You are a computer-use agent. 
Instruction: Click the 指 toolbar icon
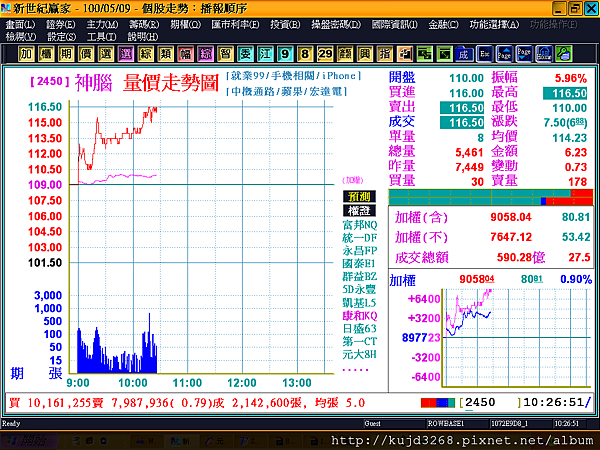[384, 54]
